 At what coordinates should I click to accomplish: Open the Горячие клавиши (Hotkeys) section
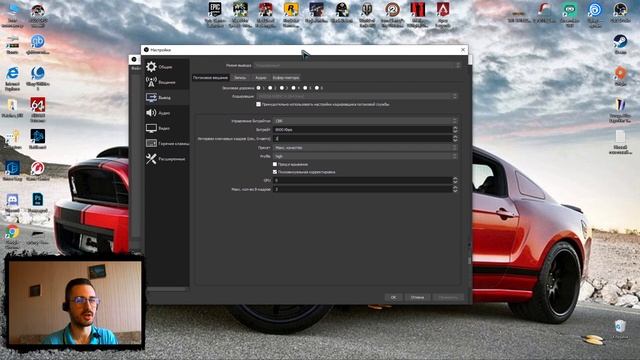167,143
